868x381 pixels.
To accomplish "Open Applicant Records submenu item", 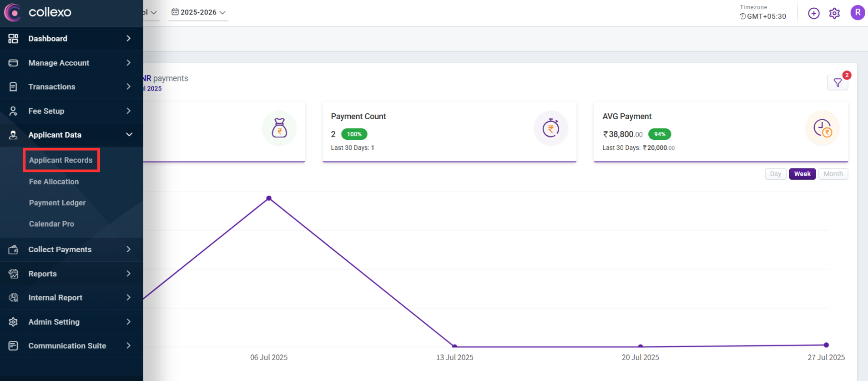I will click(x=61, y=160).
